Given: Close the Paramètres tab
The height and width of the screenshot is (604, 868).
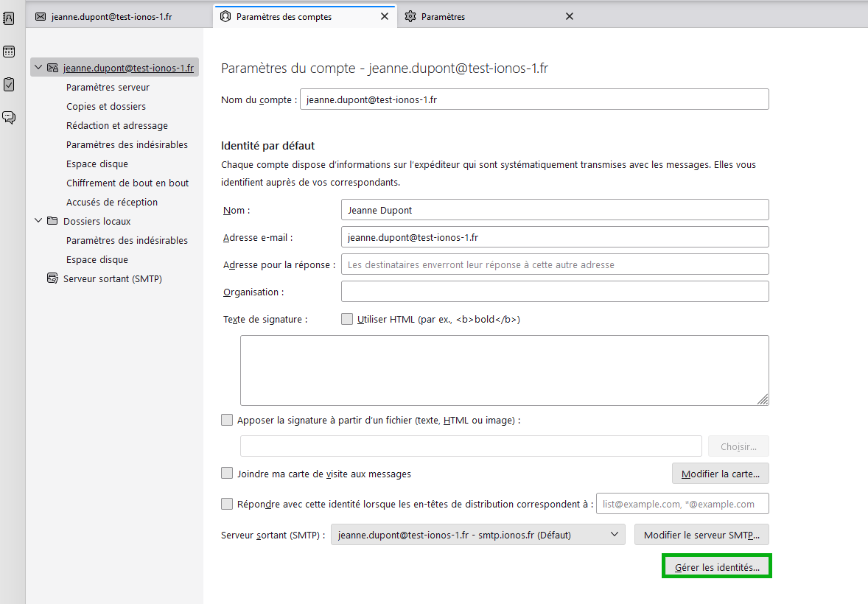Looking at the screenshot, I should [570, 17].
